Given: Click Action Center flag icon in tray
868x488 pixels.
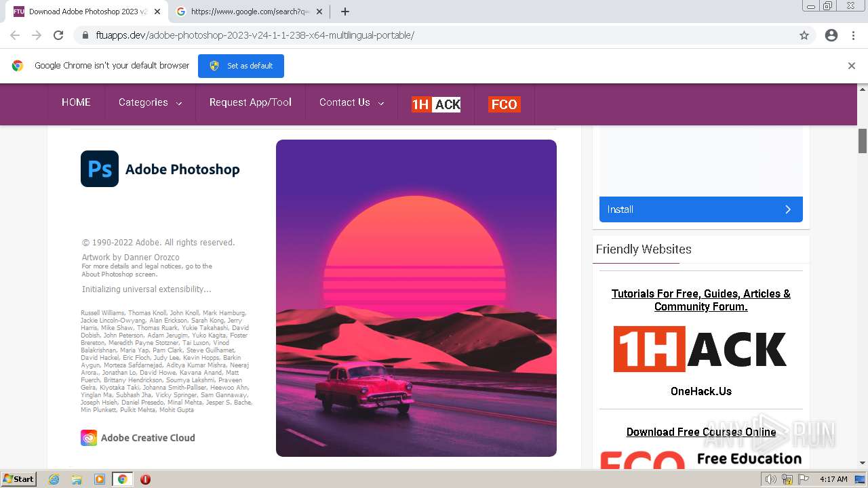Looking at the screenshot, I should tap(804, 479).
